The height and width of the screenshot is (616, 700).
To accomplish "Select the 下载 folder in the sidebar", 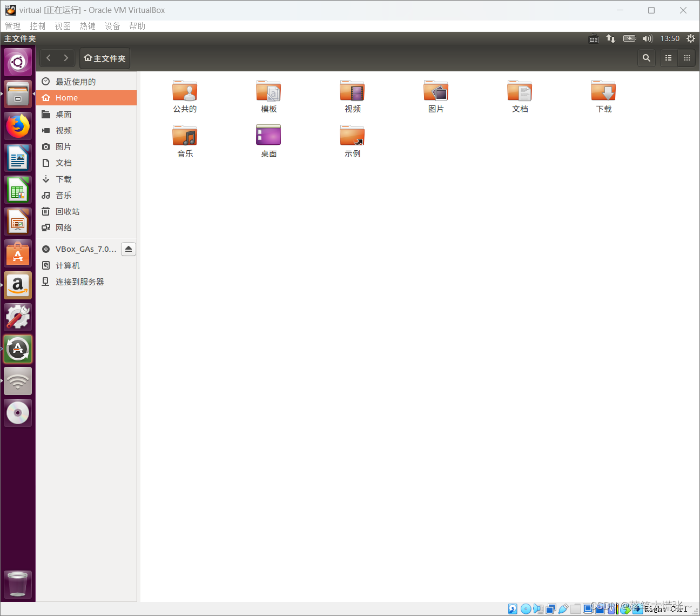I will pos(64,179).
